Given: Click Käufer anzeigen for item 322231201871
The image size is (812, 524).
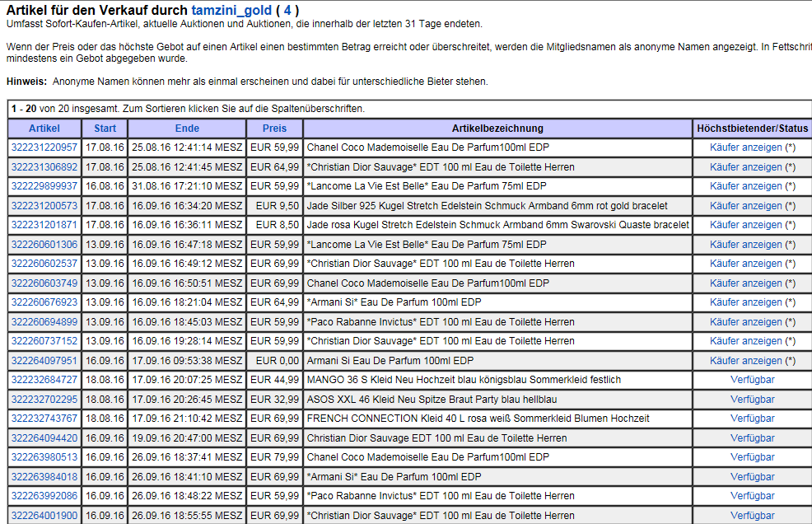Looking at the screenshot, I should (x=746, y=225).
